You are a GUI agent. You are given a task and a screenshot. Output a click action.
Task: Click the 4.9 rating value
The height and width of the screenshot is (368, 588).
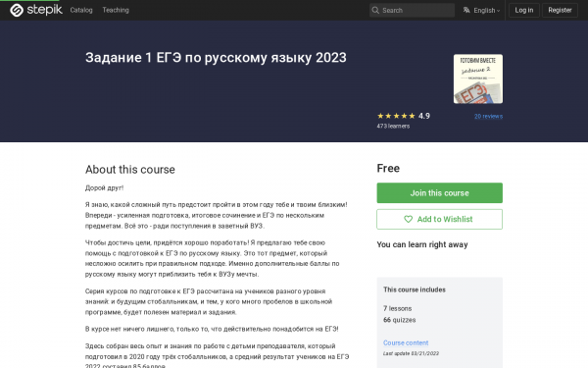[x=424, y=116]
